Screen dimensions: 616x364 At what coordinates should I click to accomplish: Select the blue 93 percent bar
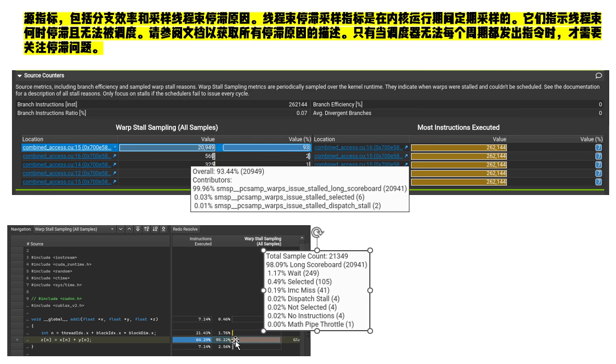click(267, 147)
